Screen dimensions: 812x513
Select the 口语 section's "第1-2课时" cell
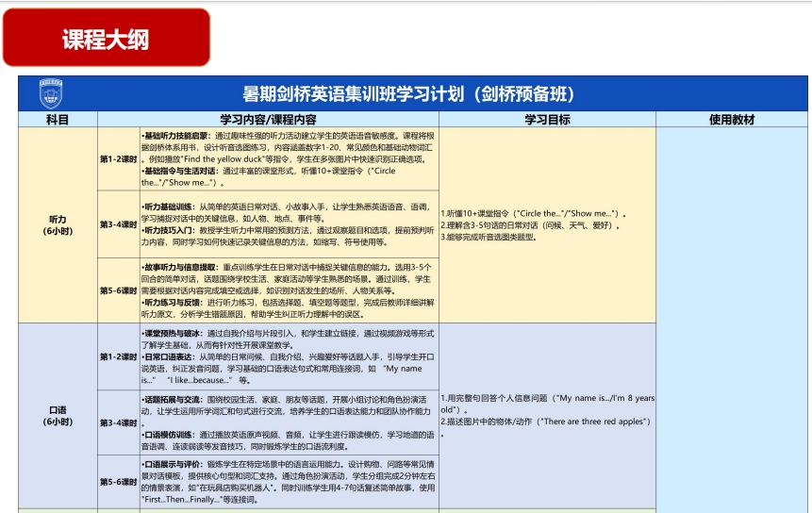[118, 356]
